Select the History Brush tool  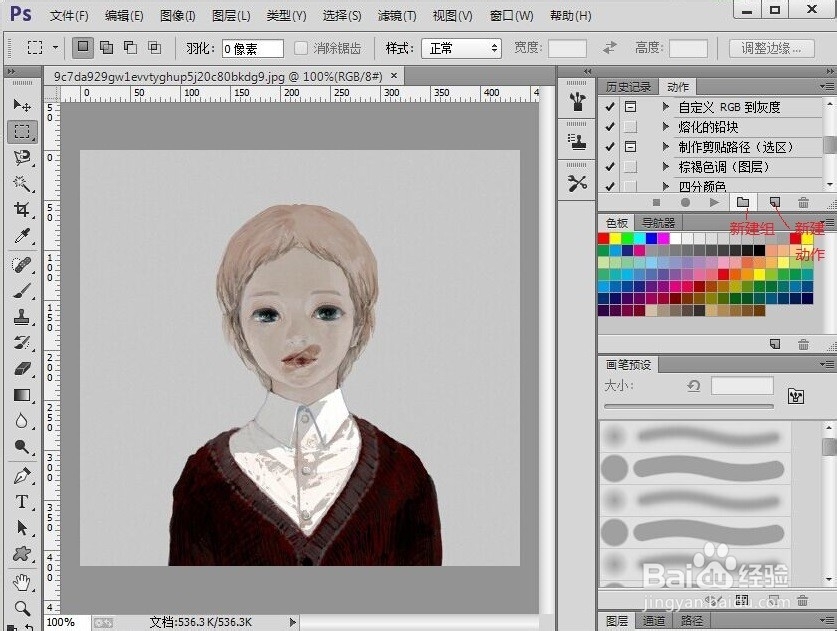[22, 343]
